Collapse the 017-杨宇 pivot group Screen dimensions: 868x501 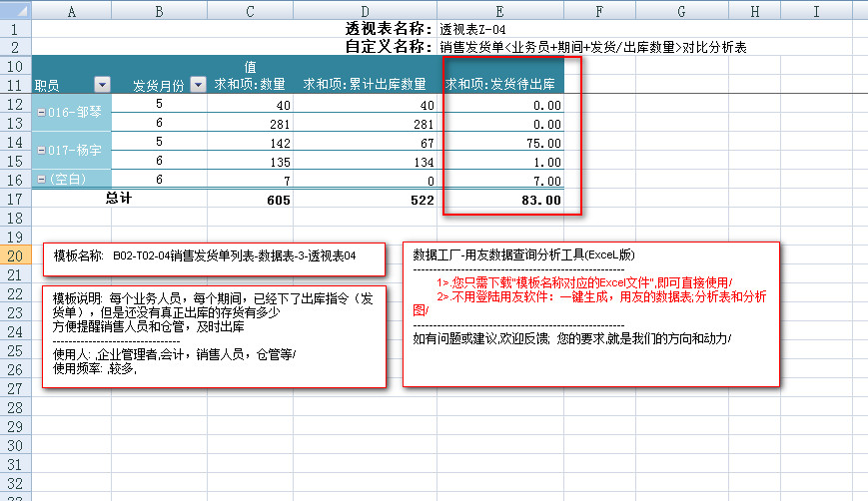pyautogui.click(x=41, y=152)
